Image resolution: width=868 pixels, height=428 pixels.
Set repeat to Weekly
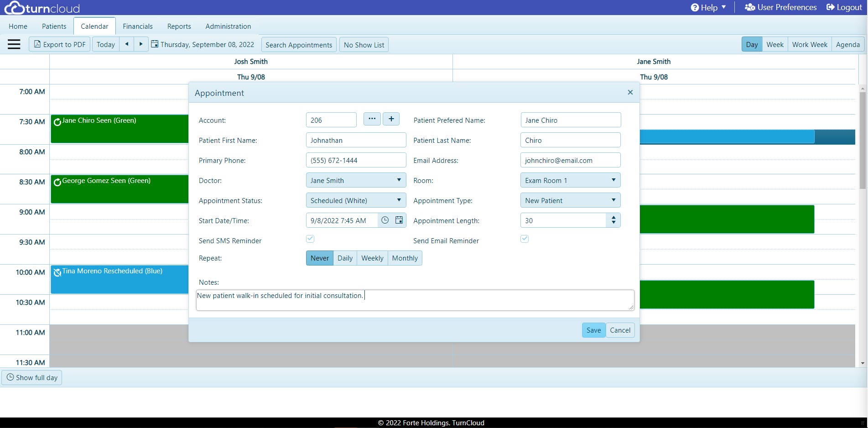pos(372,258)
